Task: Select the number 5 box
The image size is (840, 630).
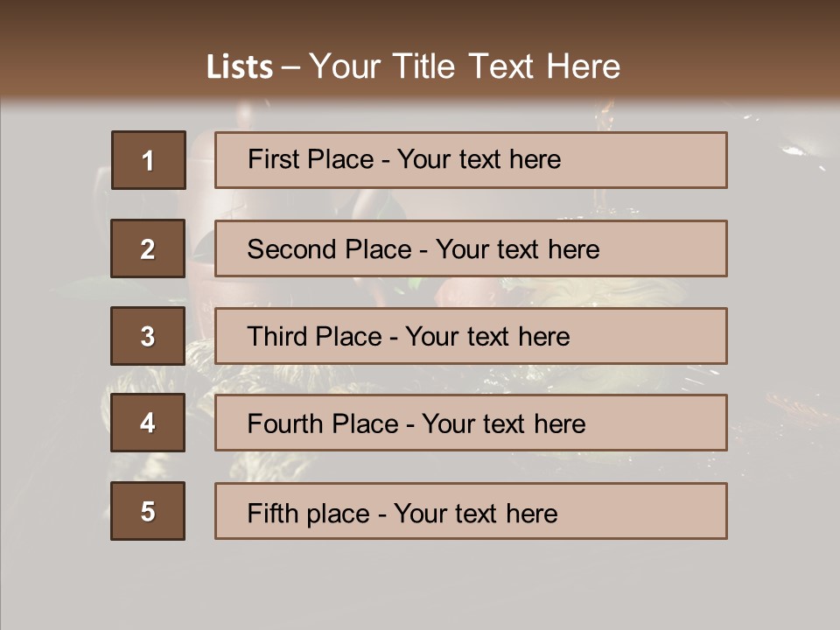Action: pos(148,511)
